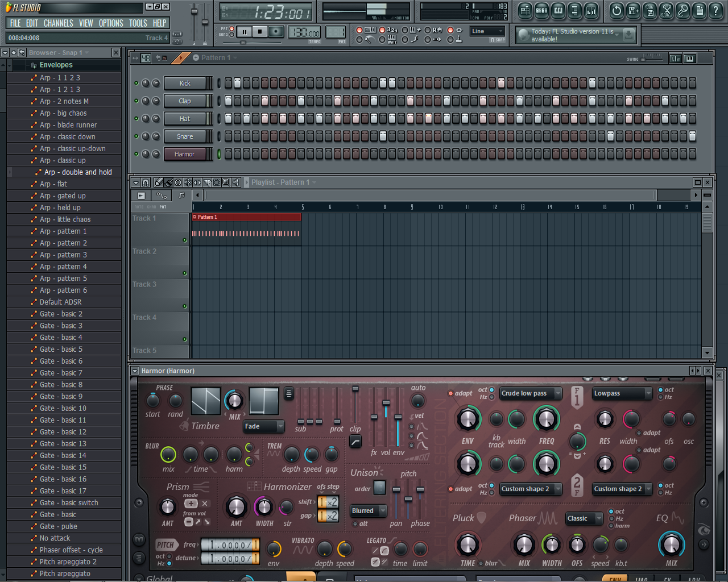The width and height of the screenshot is (728, 582).
Task: Mute the Kick channel
Action: coord(136,83)
